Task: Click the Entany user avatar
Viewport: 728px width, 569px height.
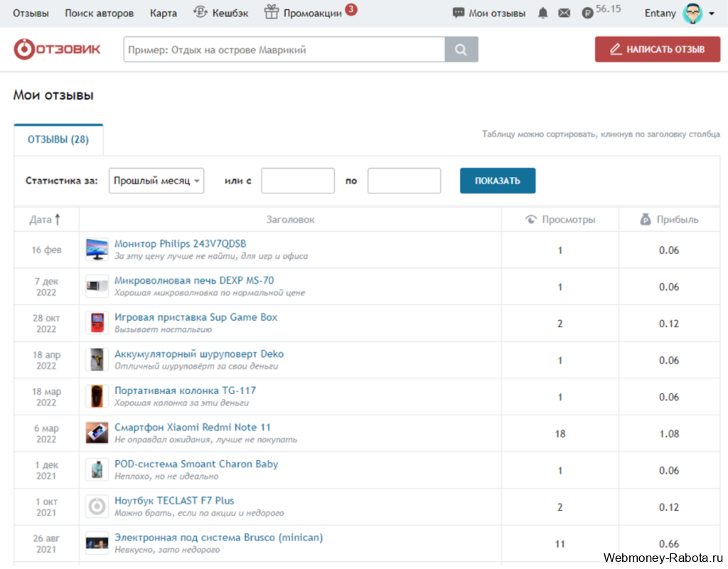Action: click(692, 13)
